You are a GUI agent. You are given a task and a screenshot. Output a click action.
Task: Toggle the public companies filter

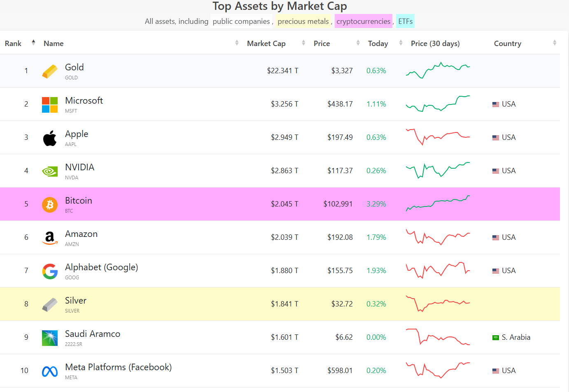241,21
